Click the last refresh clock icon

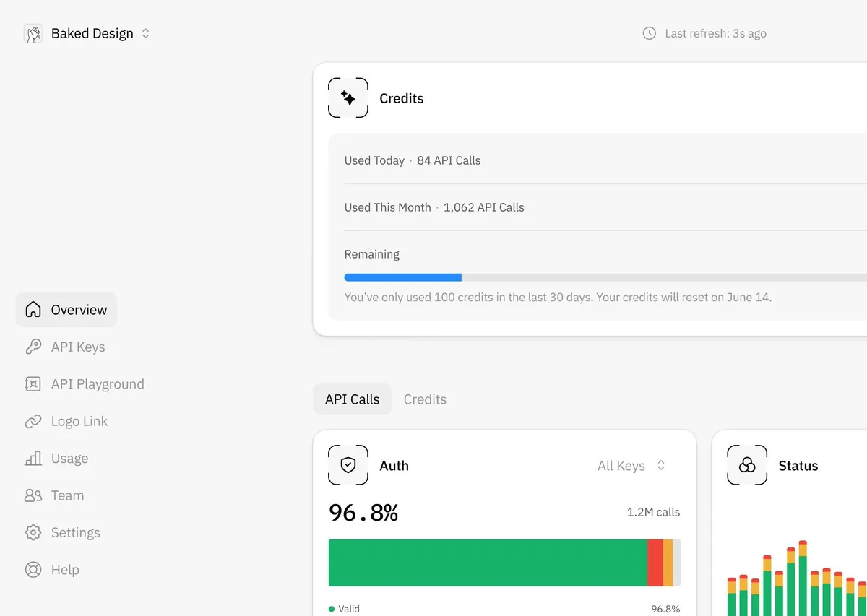[x=650, y=33]
